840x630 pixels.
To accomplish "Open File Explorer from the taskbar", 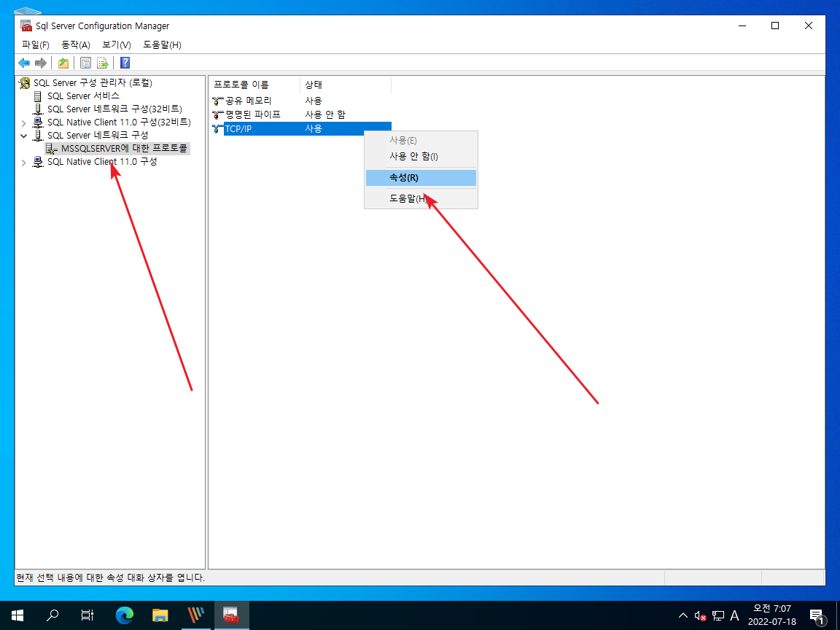I will point(160,615).
